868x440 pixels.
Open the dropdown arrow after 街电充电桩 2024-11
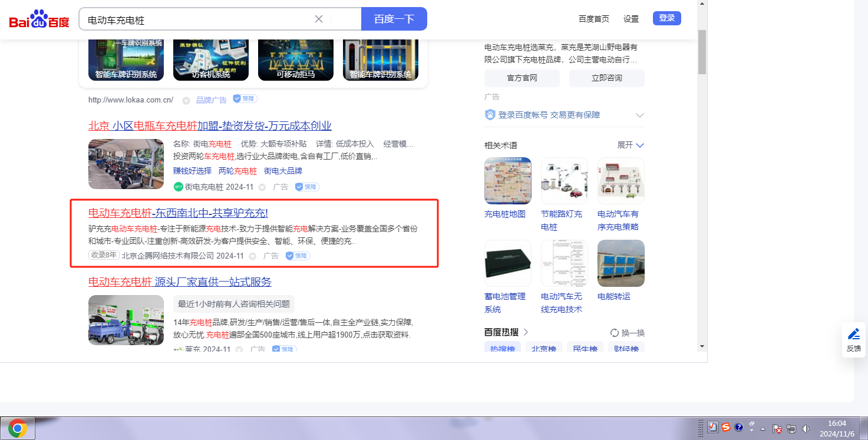(x=262, y=187)
